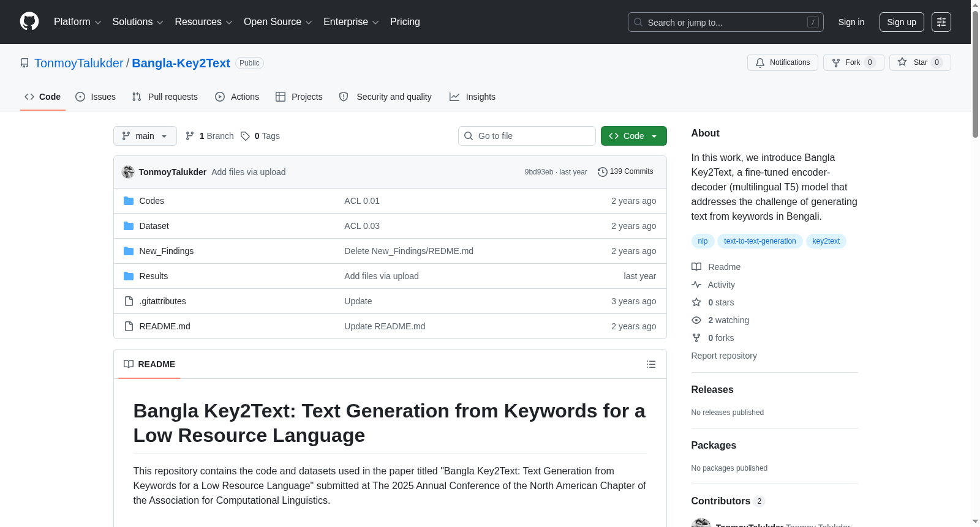The image size is (980, 527).
Task: Click the fork icon beside 0 forks
Action: (x=696, y=338)
